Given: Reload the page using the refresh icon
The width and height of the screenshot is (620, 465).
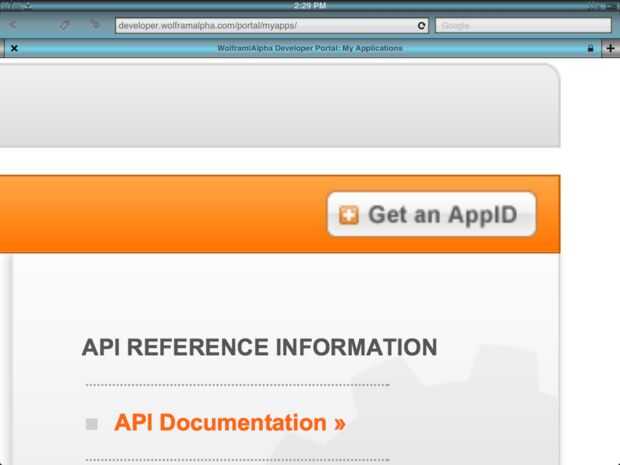Looking at the screenshot, I should coord(422,26).
